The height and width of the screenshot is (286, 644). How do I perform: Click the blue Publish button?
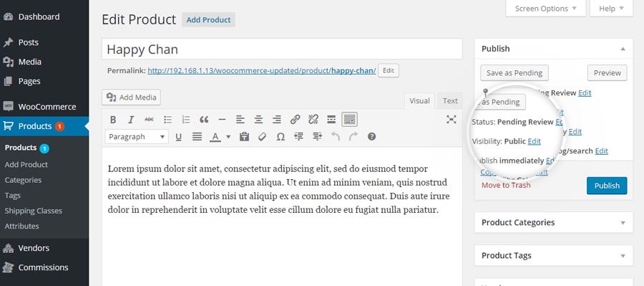pyautogui.click(x=607, y=186)
